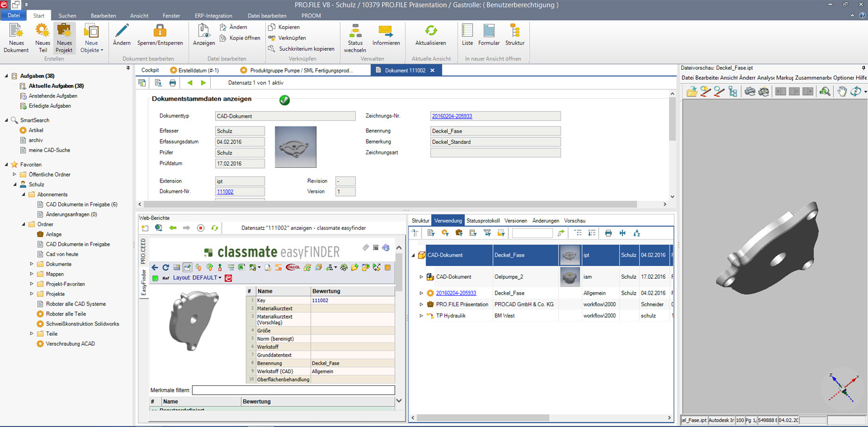This screenshot has height=427, width=868.
Task: Expand the Dokumente folder in tree
Action: [x=32, y=264]
